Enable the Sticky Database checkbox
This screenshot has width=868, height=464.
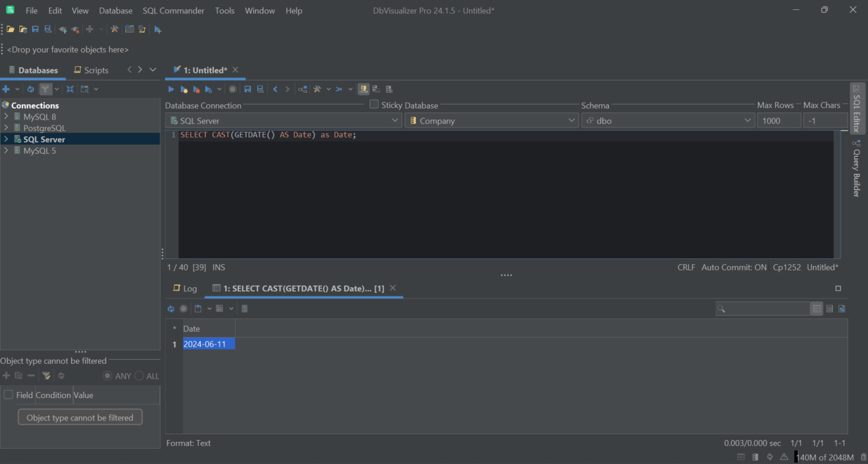(374, 104)
